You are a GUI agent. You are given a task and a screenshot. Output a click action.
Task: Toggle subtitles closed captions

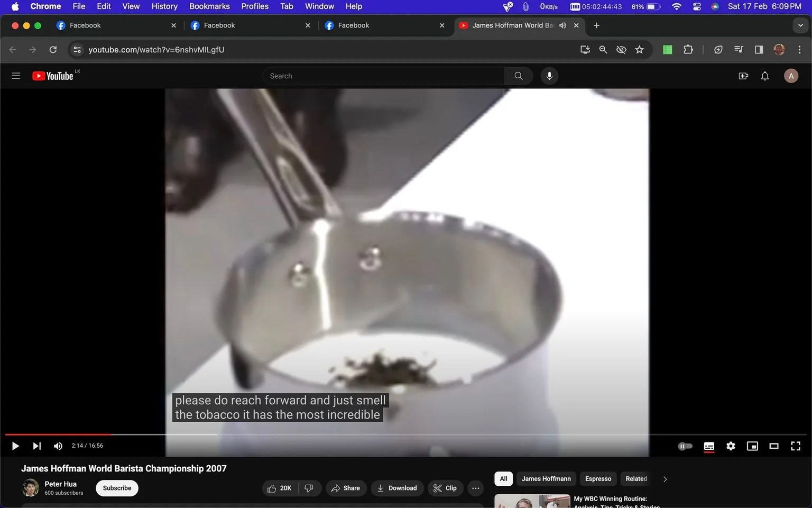click(709, 446)
